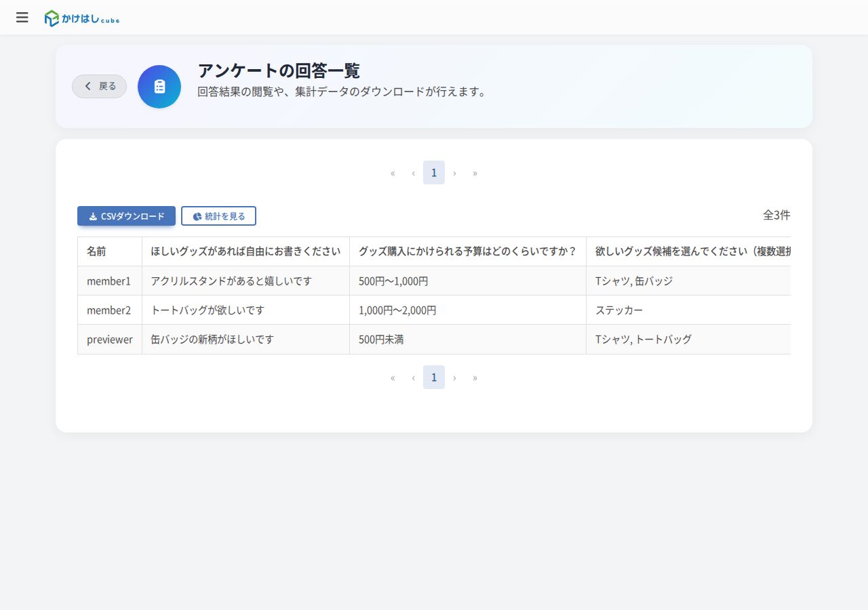Image resolution: width=868 pixels, height=610 pixels.
Task: Click the 1,000円〜2,000円 budget cell
Action: click(468, 310)
